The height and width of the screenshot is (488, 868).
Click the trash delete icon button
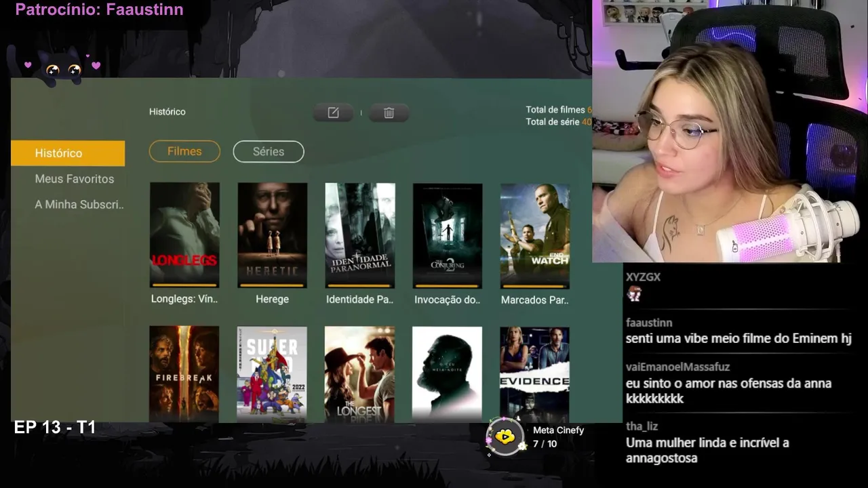pos(389,113)
